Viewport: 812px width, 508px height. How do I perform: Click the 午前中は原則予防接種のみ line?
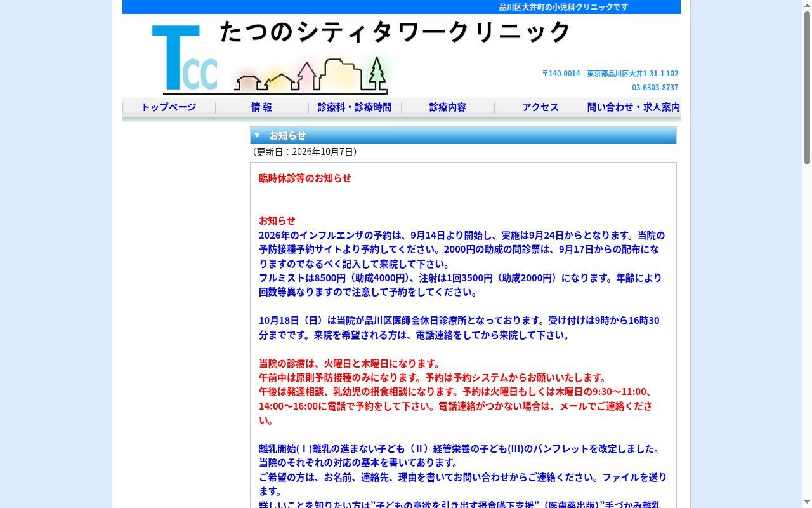[x=433, y=377]
